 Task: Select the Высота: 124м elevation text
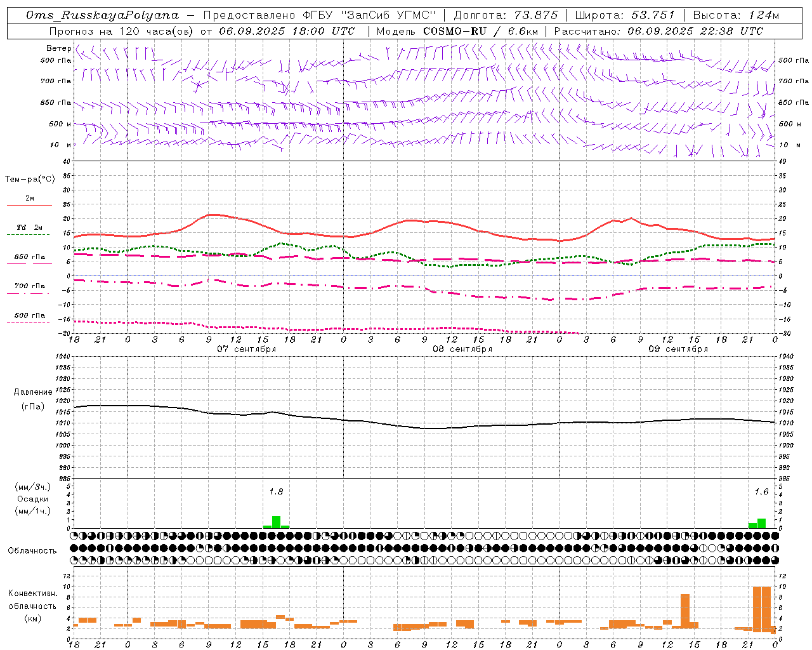736,15
